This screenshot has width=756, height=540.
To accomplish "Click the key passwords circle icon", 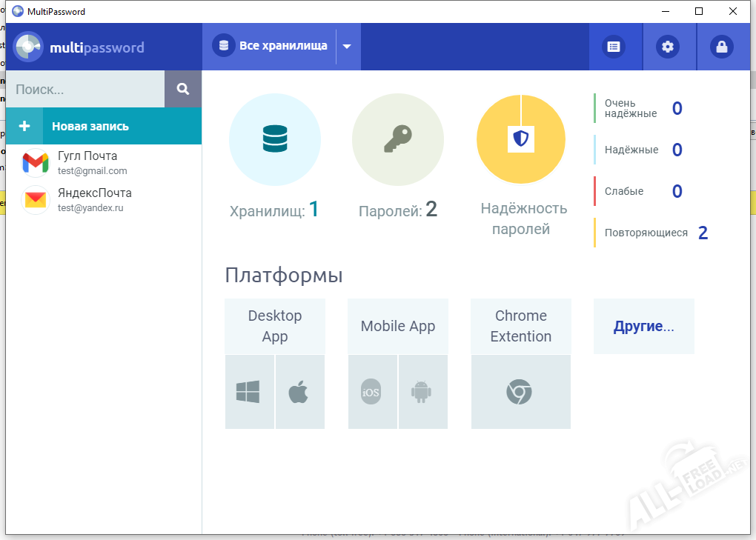I will pyautogui.click(x=397, y=139).
